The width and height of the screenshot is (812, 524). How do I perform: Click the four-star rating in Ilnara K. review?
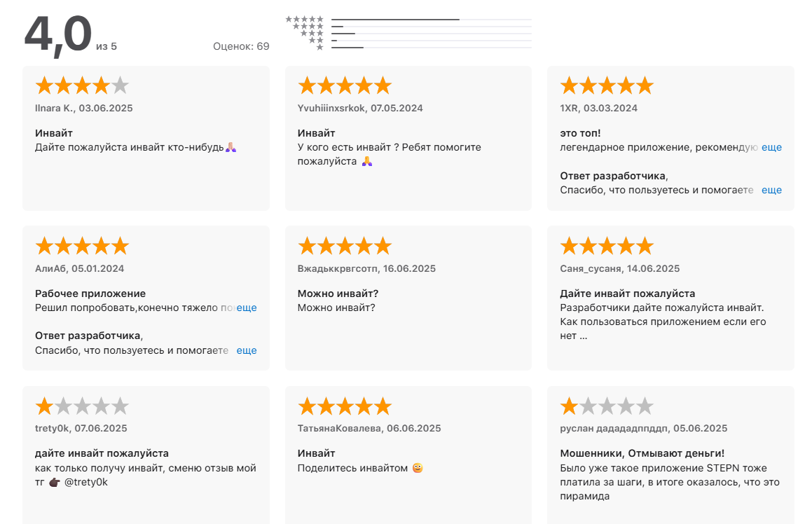[x=82, y=85]
